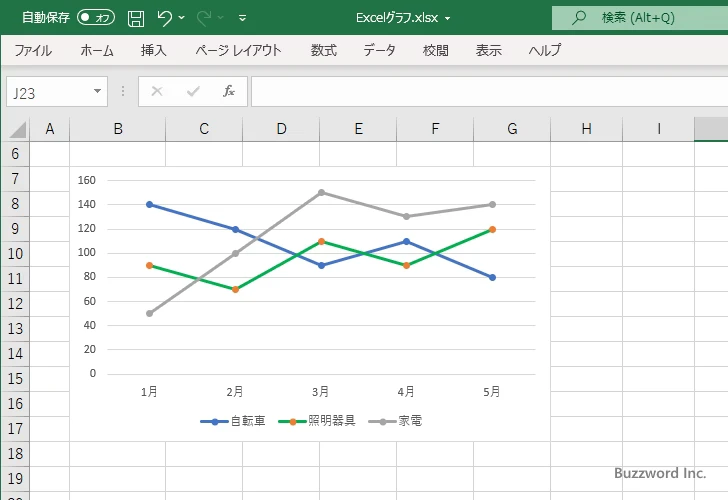Click the Redo arrow icon
The width and height of the screenshot is (728, 500).
tap(204, 18)
